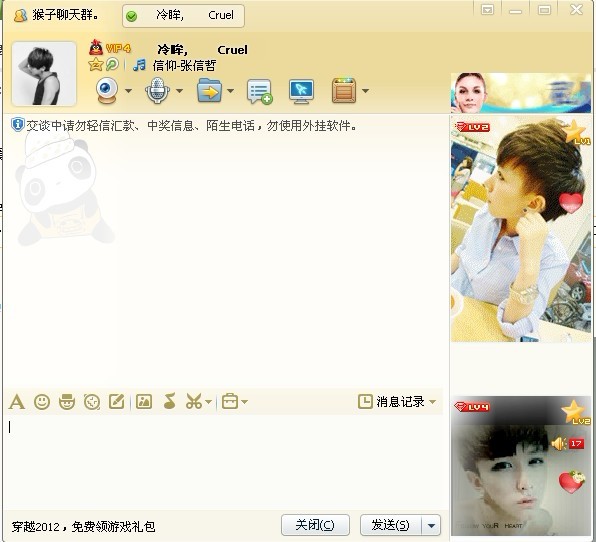The image size is (596, 542).
Task: Click the 关闭(C) button
Action: tap(315, 525)
